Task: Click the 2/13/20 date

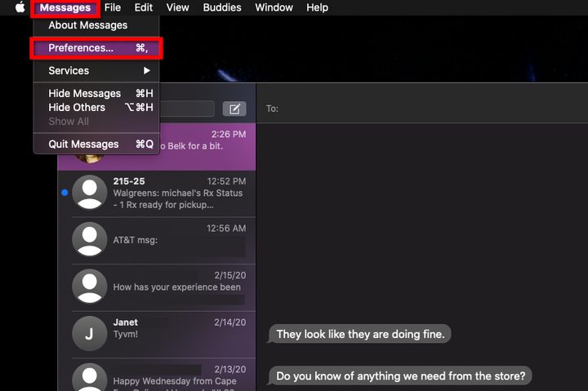Action: [229, 369]
